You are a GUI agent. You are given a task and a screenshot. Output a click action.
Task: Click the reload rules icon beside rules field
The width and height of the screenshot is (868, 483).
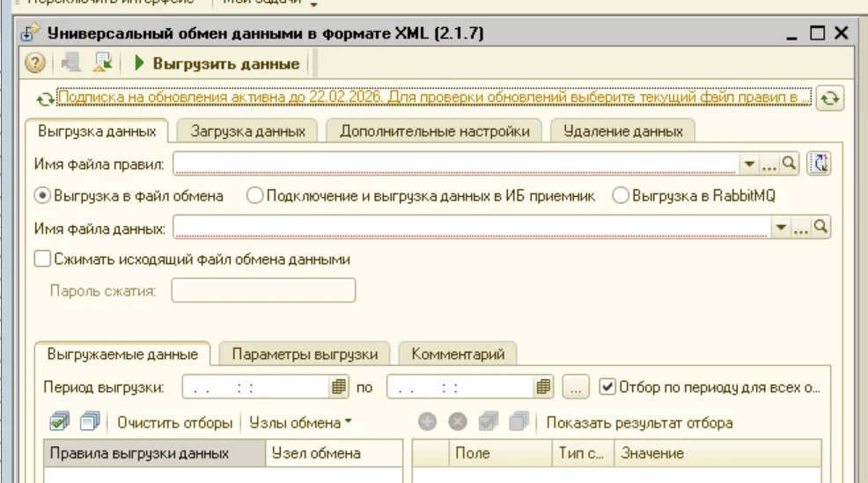pos(819,163)
